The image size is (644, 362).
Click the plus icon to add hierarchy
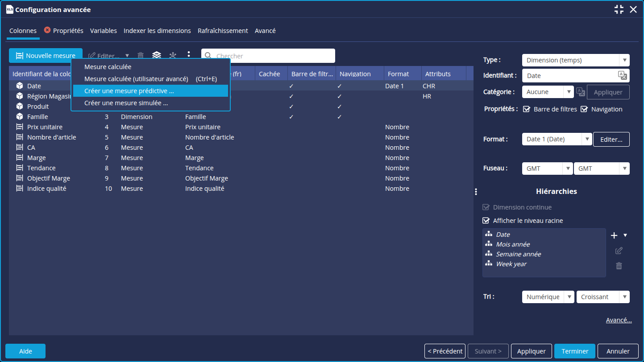pyautogui.click(x=614, y=235)
